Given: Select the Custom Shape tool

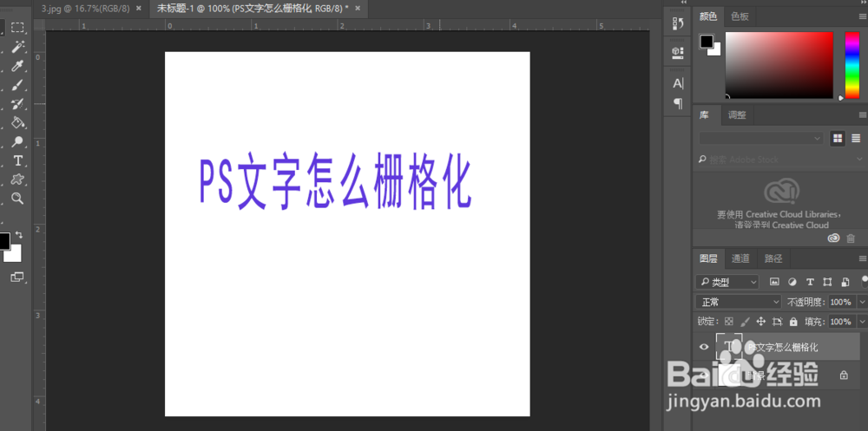Looking at the screenshot, I should 17,180.
